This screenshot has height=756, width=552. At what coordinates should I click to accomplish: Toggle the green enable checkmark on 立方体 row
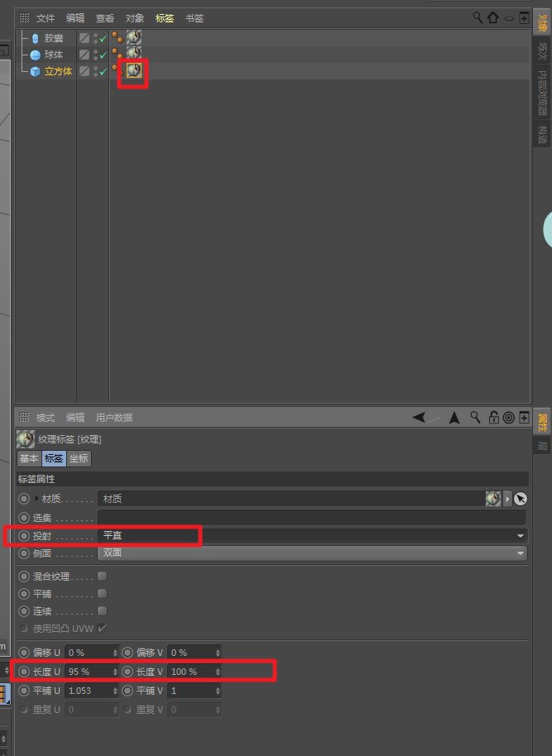[103, 72]
